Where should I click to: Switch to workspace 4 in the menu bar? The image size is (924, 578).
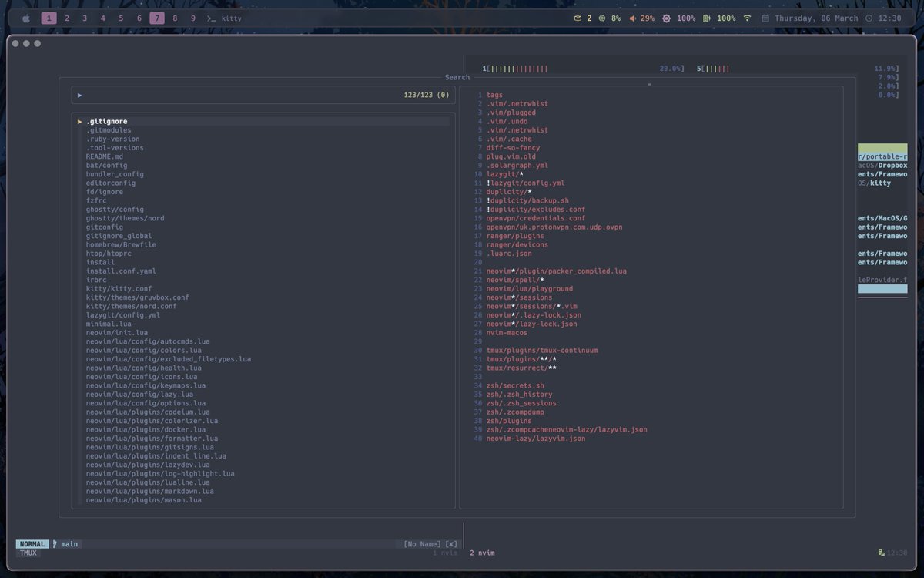102,18
